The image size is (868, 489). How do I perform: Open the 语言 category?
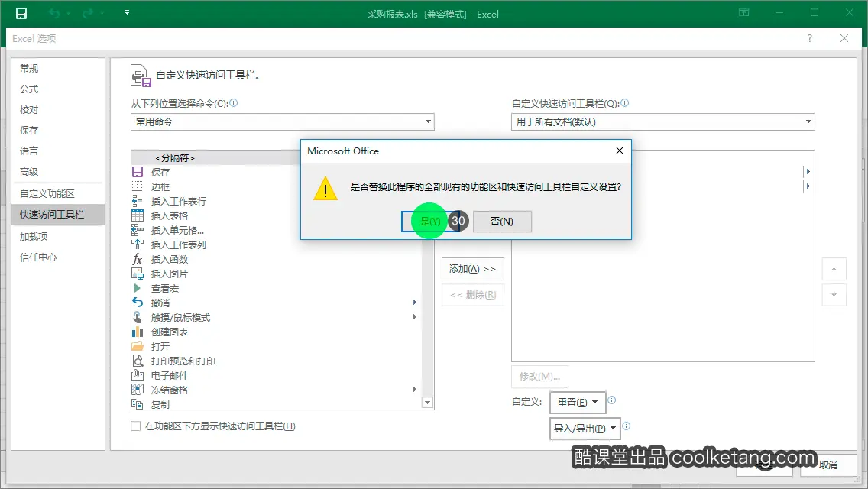[29, 151]
